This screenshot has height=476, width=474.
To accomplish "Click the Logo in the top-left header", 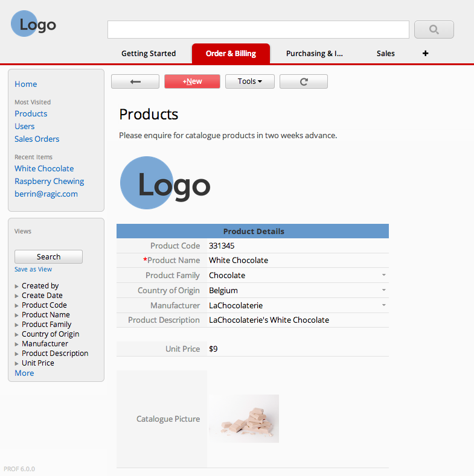I will (x=33, y=24).
